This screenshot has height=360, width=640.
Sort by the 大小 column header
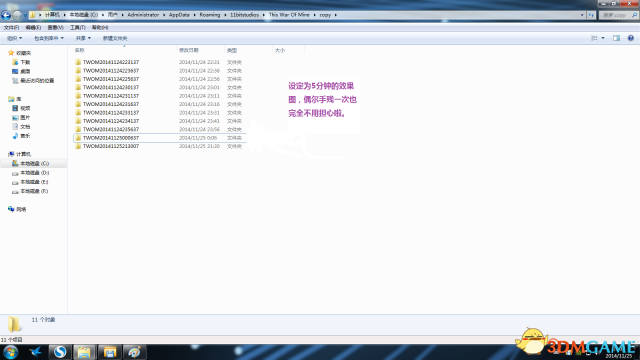[288, 50]
